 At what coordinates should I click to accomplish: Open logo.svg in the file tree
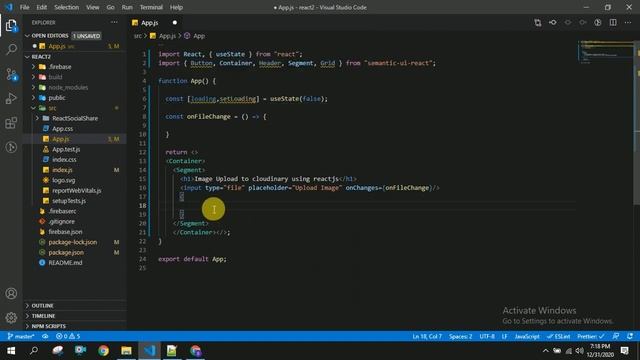pos(63,180)
